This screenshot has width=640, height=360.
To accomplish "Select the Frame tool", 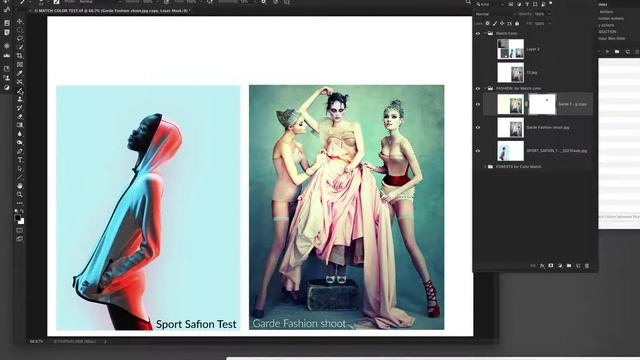I will (20, 64).
